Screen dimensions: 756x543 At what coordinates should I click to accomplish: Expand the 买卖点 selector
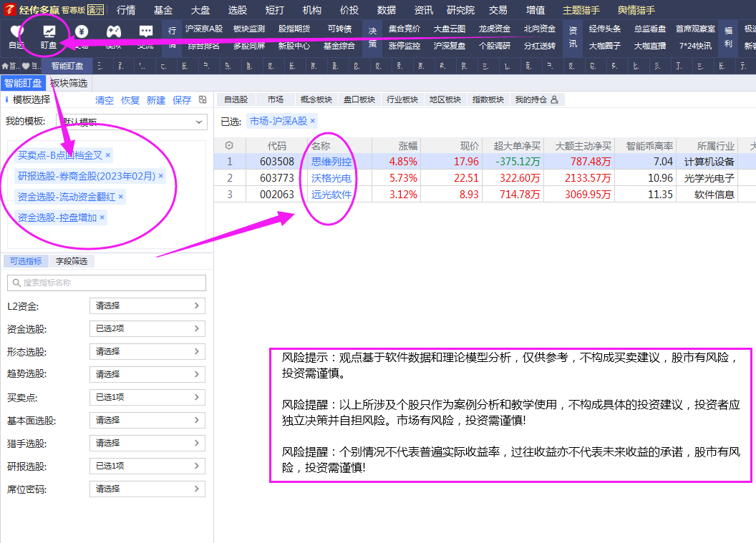pos(147,398)
